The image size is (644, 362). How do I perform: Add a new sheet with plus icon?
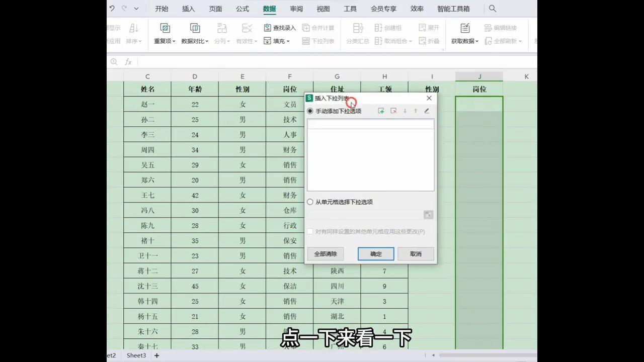(x=157, y=355)
